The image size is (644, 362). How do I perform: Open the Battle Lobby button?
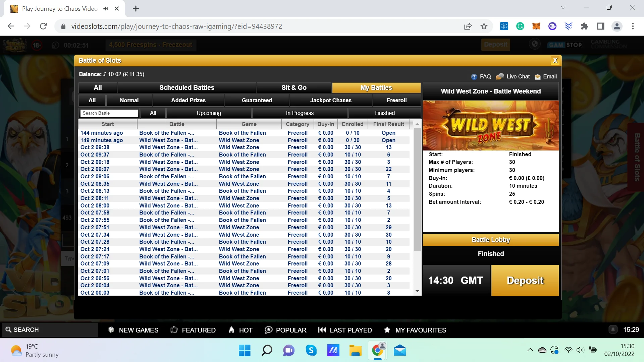click(491, 240)
